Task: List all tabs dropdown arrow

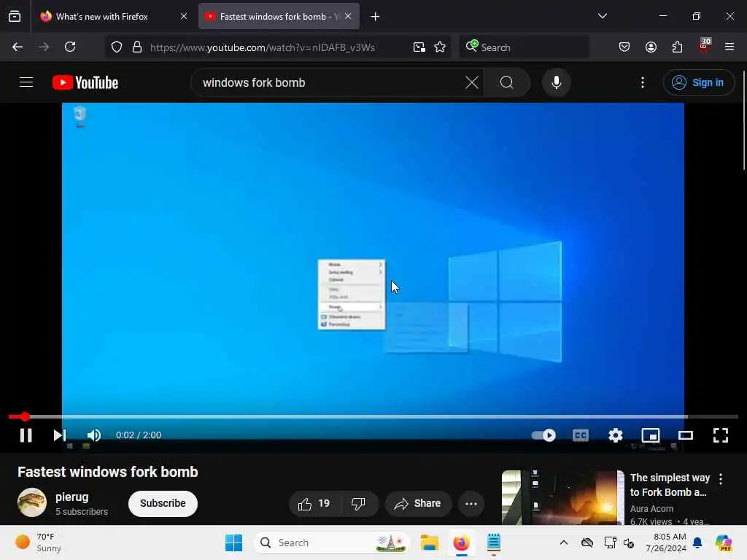Action: coord(603,17)
